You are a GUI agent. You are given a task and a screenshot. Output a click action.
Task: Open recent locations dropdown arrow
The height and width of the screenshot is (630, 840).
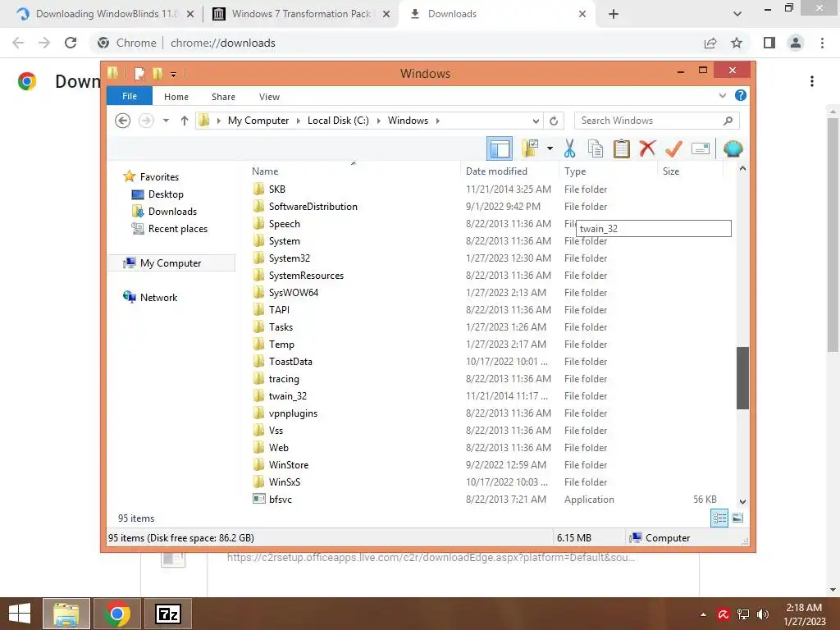pyautogui.click(x=166, y=121)
